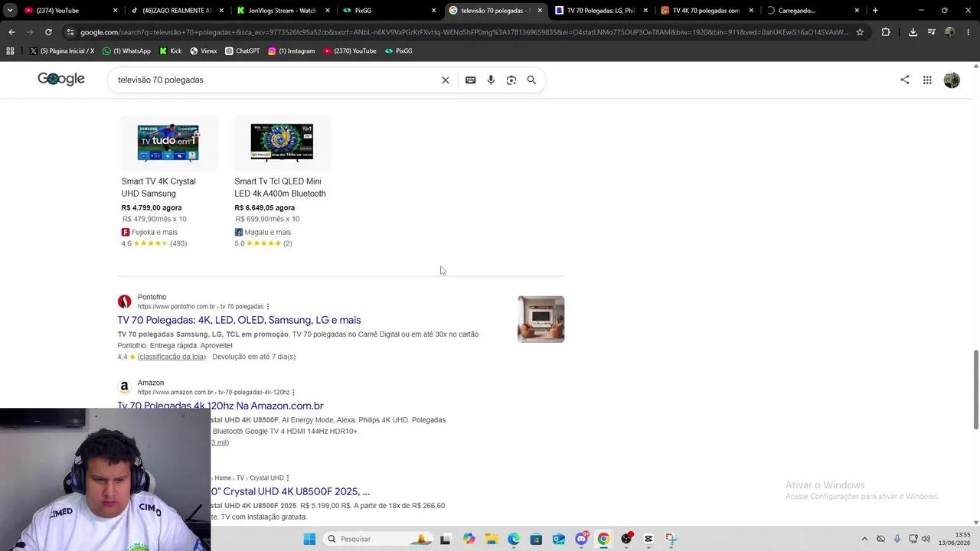This screenshot has width=980, height=551.
Task: Share the search results page
Action: coord(905,80)
